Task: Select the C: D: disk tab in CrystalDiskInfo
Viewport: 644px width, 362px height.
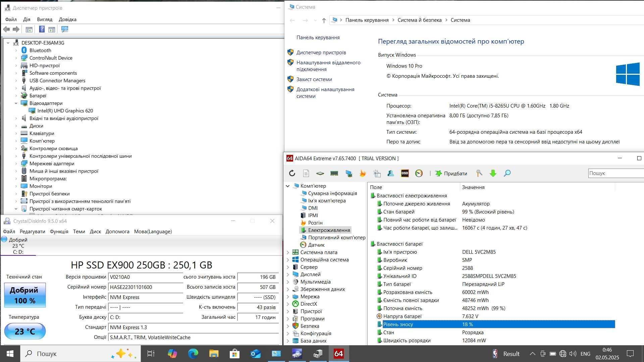Action: click(18, 246)
